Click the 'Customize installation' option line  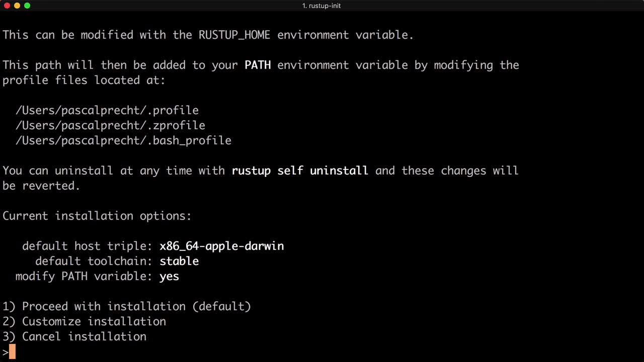coord(84,321)
